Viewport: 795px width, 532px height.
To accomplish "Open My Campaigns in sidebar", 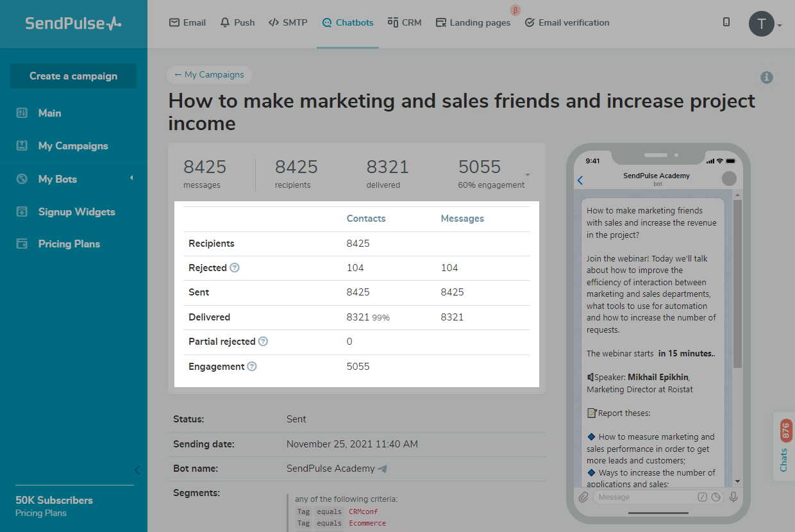I will pyautogui.click(x=73, y=145).
